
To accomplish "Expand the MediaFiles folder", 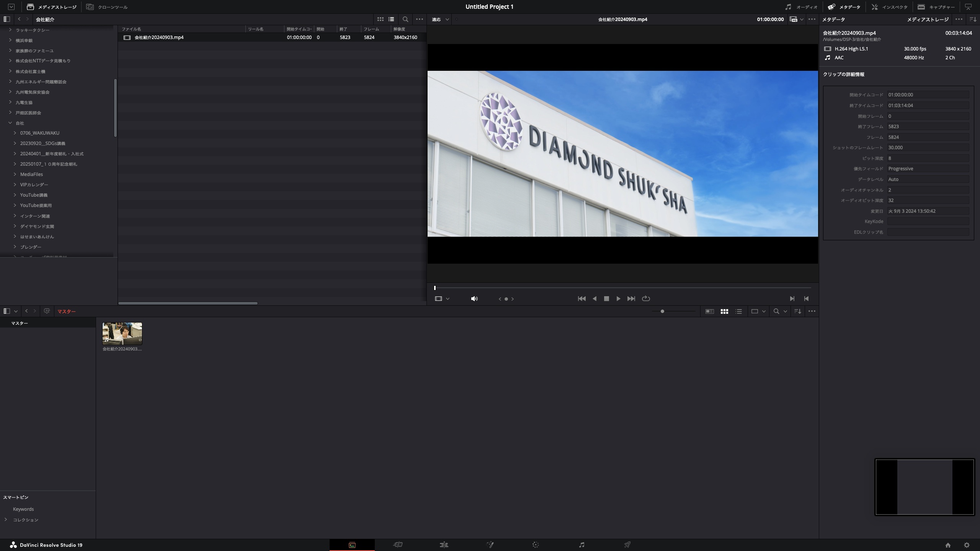I will point(15,174).
